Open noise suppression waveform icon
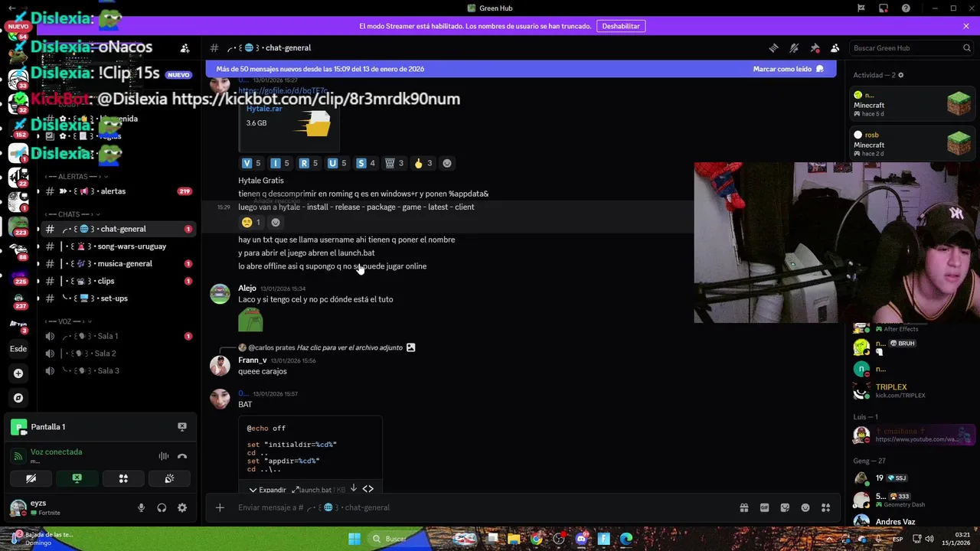This screenshot has height=551, width=980. [x=164, y=456]
